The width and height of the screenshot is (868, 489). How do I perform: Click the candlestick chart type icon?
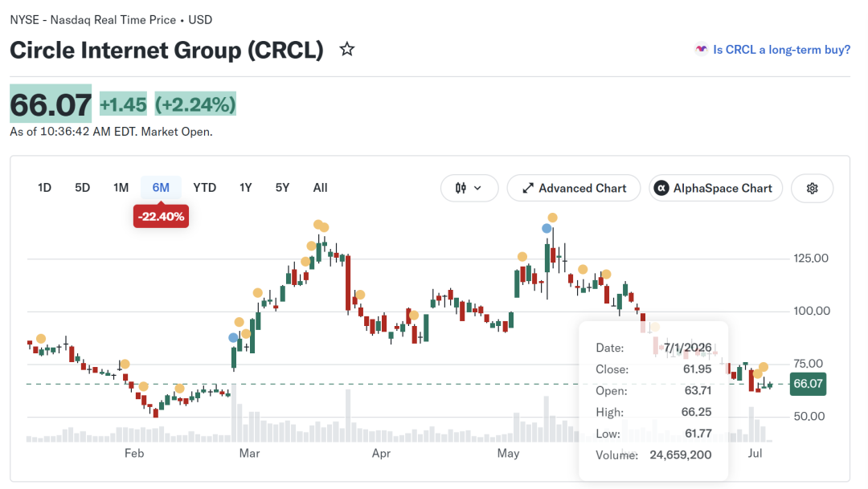(461, 188)
